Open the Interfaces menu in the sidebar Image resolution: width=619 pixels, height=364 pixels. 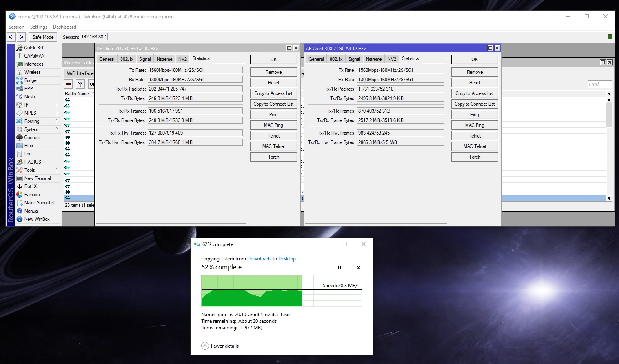coord(34,64)
